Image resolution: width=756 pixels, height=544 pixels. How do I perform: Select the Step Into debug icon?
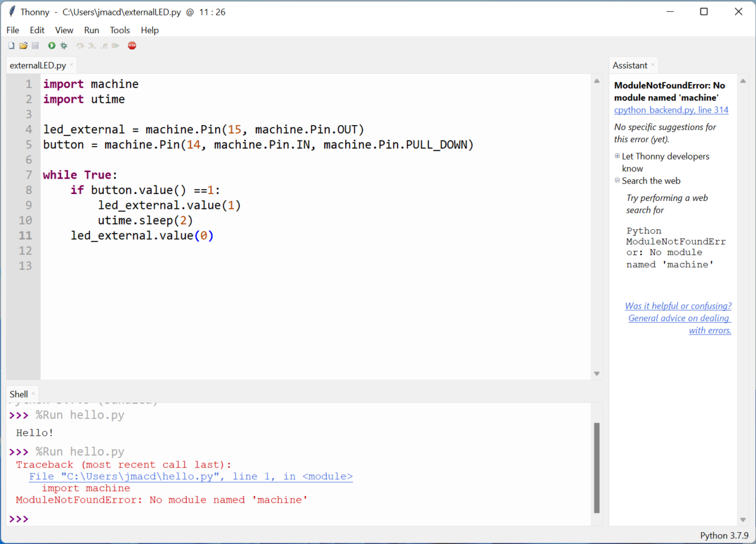[92, 45]
